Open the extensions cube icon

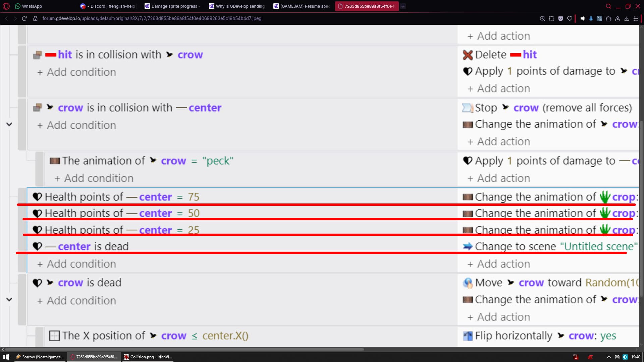click(x=608, y=19)
